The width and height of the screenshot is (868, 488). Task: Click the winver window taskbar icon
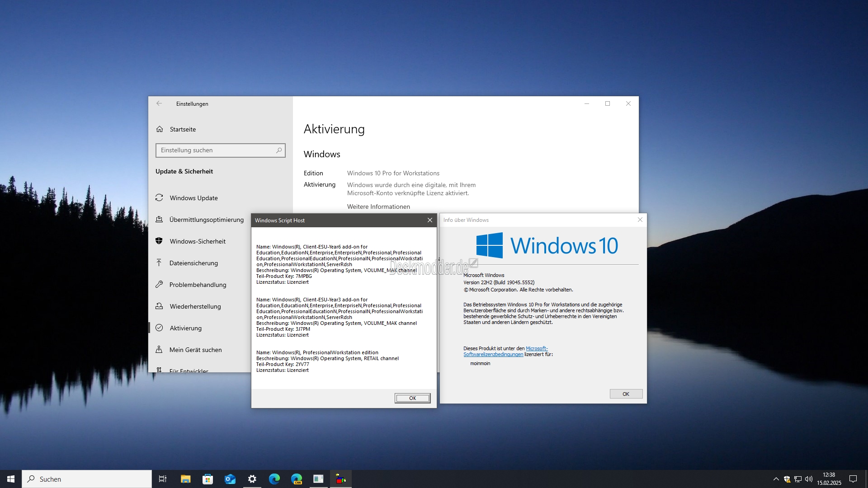(318, 479)
